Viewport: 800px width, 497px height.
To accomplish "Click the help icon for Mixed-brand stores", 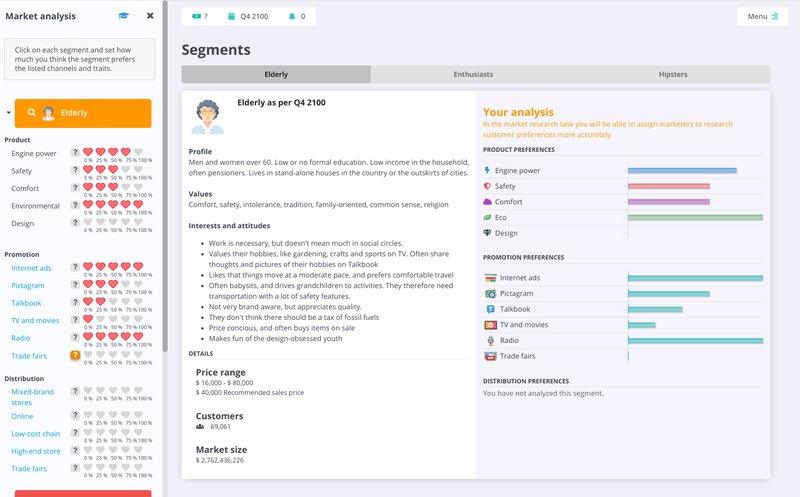I will pyautogui.click(x=75, y=391).
